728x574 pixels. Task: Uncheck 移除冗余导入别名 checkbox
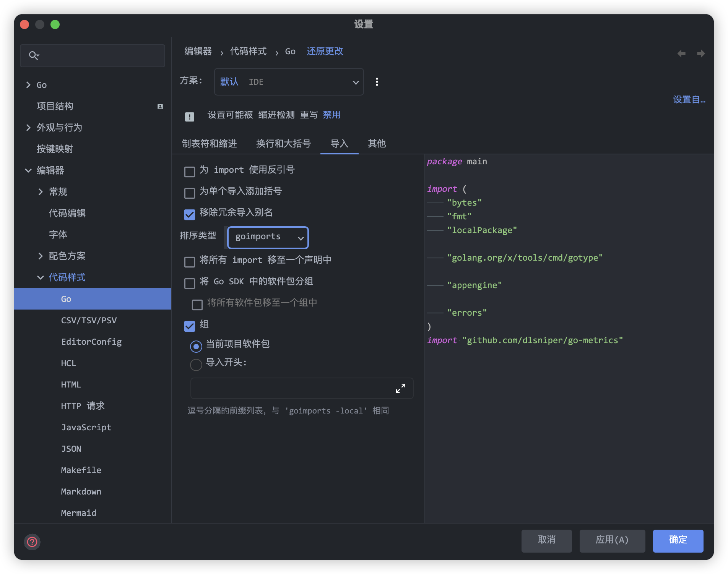point(190,214)
